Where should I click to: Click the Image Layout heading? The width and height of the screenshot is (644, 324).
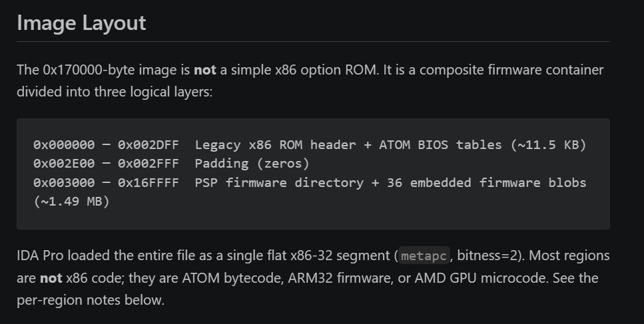point(81,23)
